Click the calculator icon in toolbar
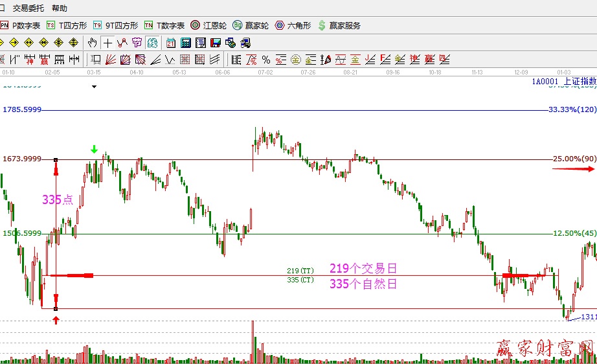Image resolution: width=597 pixels, height=364 pixels. tap(186, 43)
